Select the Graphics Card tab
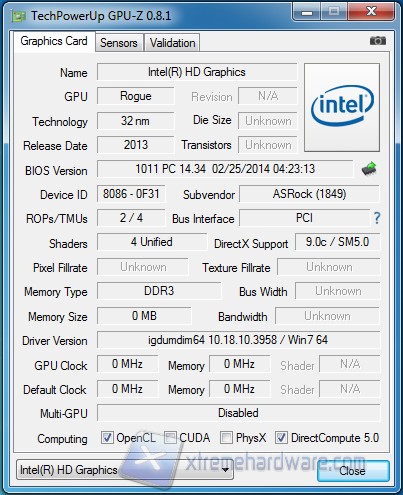 [54, 41]
